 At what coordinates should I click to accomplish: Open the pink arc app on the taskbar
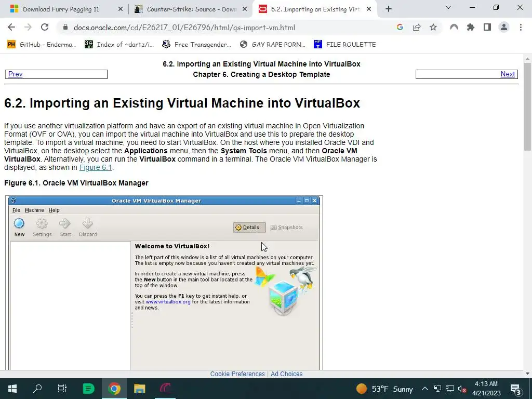[165, 389]
